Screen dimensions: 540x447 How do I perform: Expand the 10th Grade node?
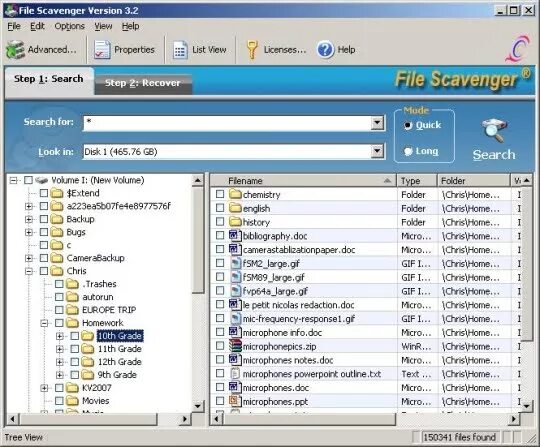point(60,336)
